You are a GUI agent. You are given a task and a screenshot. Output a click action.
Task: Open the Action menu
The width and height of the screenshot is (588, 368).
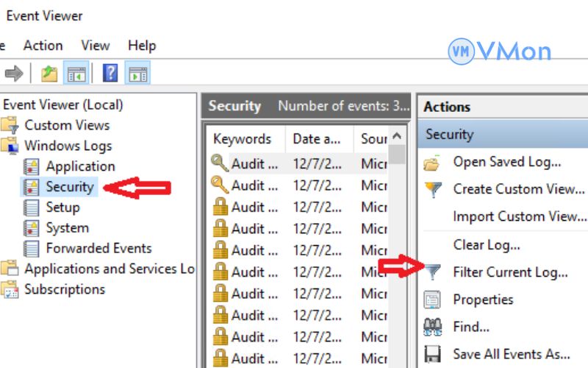[43, 46]
